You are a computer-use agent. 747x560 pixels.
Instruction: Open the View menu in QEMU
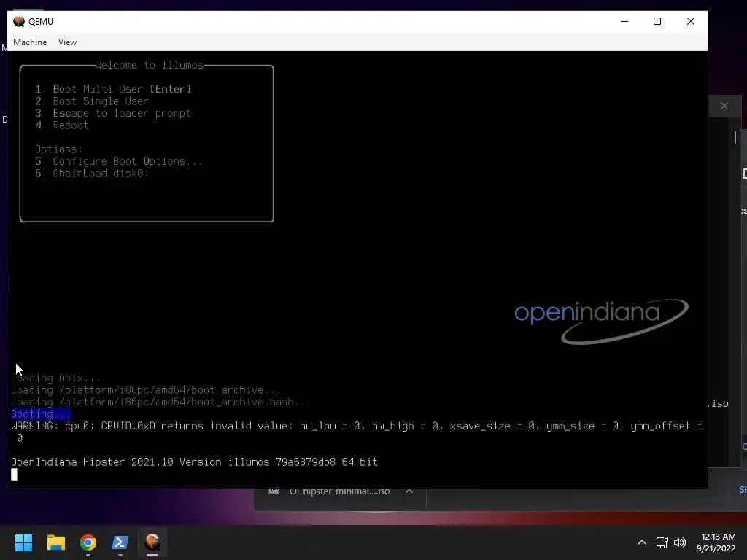tap(67, 42)
